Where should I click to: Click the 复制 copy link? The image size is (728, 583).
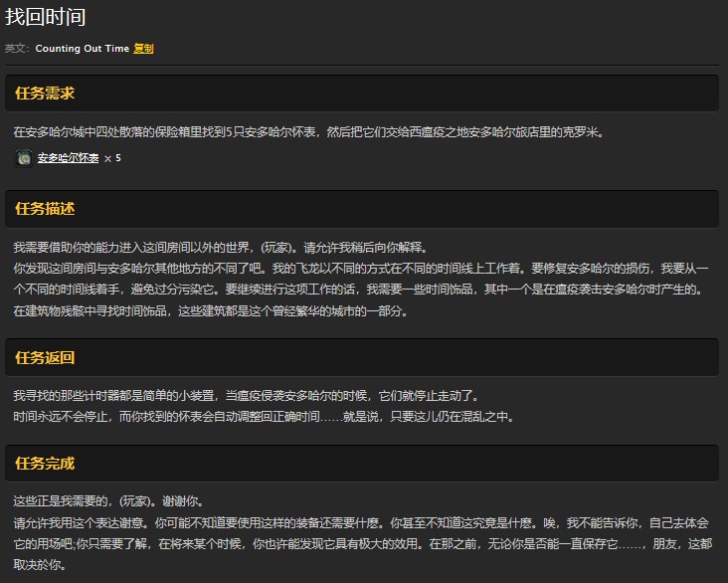[x=143, y=48]
